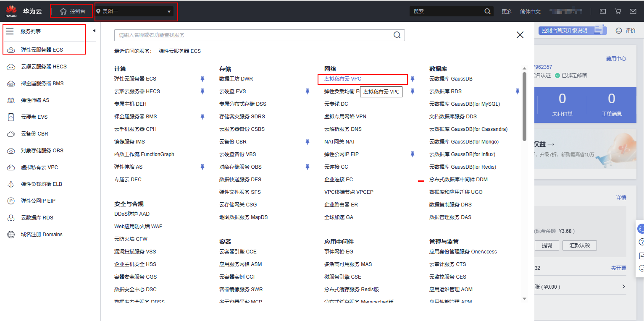Image resolution: width=644 pixels, height=321 pixels.
Task: Select 虚拟私有云 VPC in the left sidebar
Action: click(x=39, y=167)
